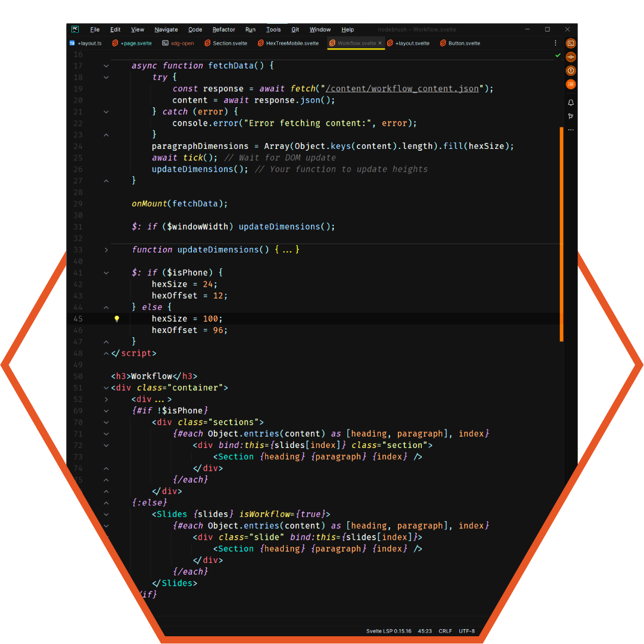Collapse the sections div fold at line 70

[106, 422]
